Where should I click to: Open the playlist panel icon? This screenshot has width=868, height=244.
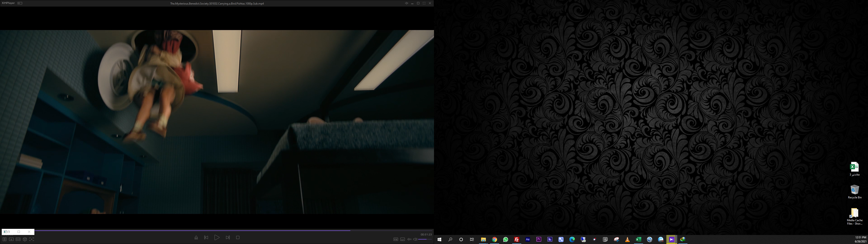click(4, 239)
